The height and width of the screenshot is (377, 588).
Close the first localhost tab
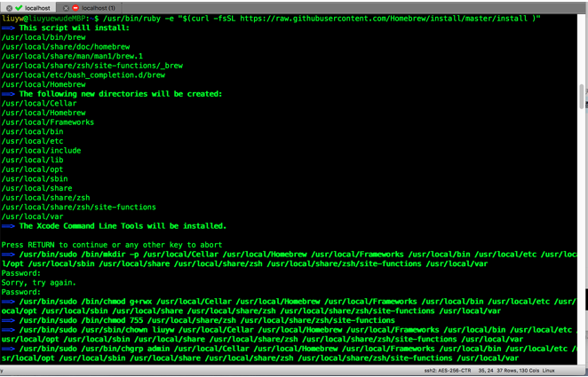point(8,7)
